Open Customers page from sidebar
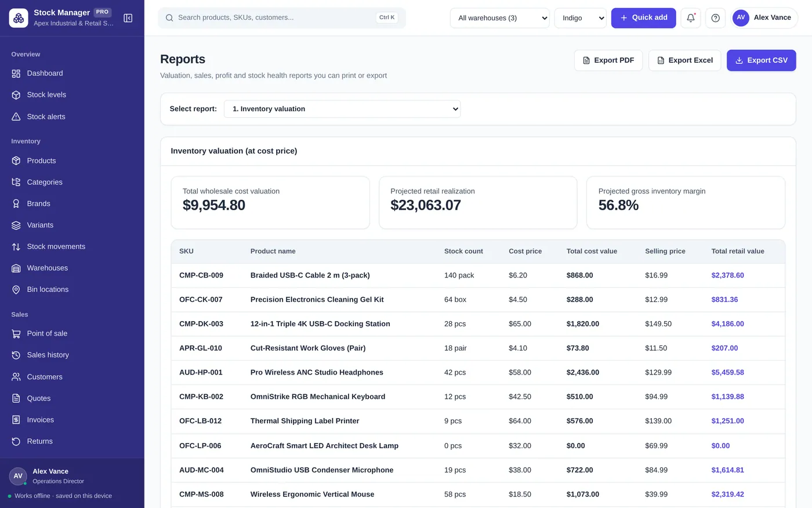Screen dimensions: 812x508 [72, 377]
